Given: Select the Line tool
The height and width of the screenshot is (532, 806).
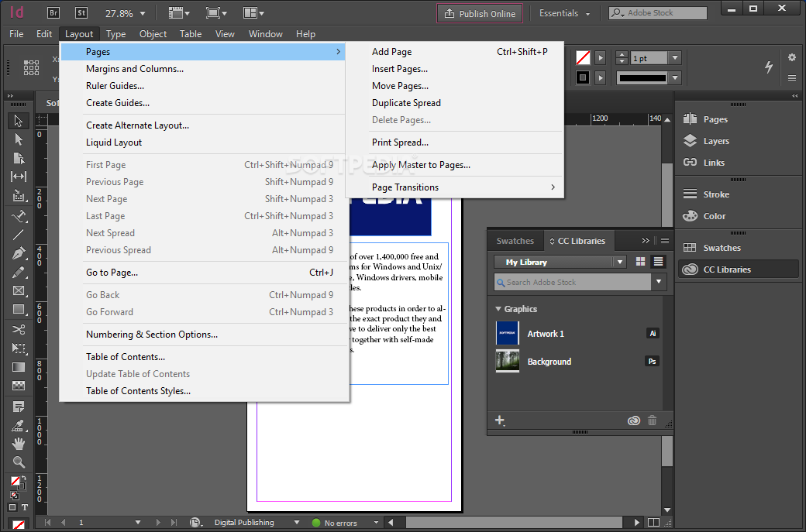Looking at the screenshot, I should (19, 235).
